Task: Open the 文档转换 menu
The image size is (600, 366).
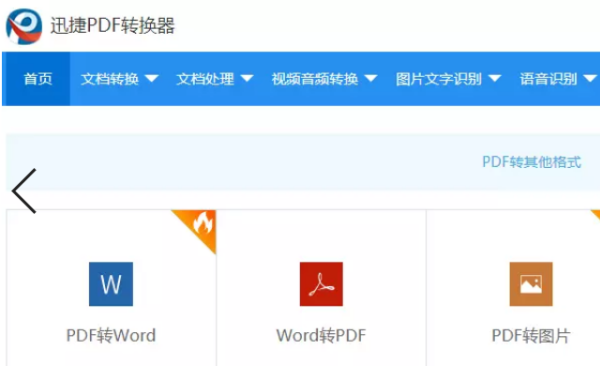Action: [x=110, y=79]
